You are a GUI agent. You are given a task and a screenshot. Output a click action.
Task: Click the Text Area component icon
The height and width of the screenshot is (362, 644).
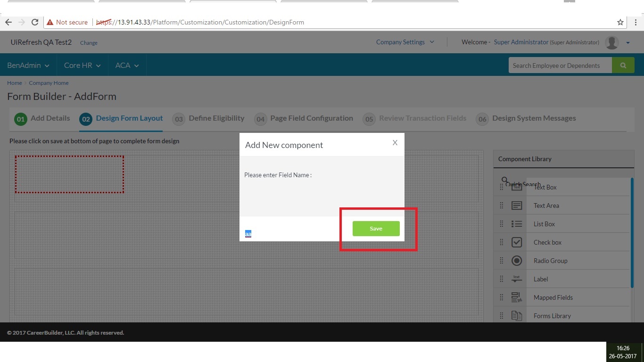[x=517, y=206]
